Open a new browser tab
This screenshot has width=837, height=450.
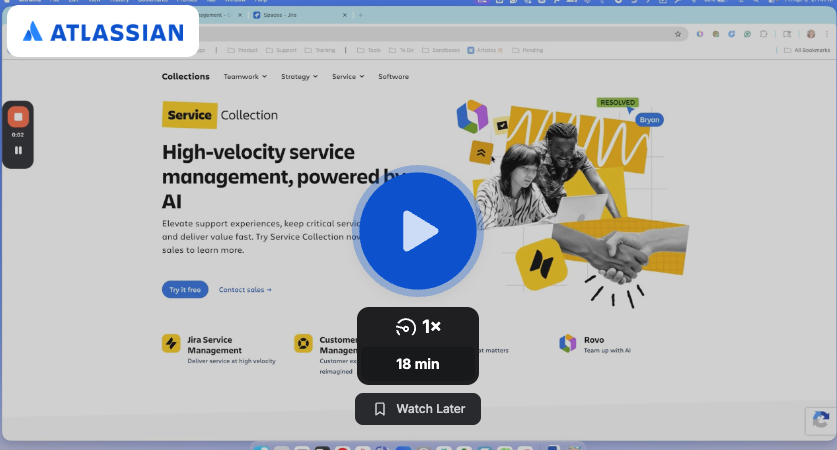[360, 15]
